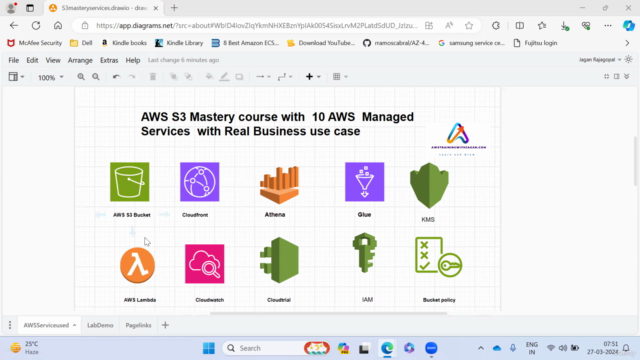Expand the AWSServiceused page tab menu

tap(74, 325)
